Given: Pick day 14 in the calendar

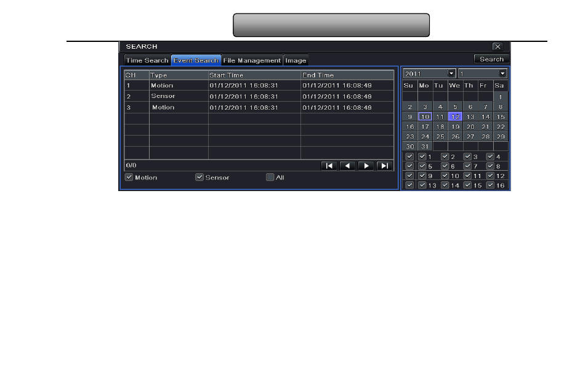Looking at the screenshot, I should click(x=486, y=116).
